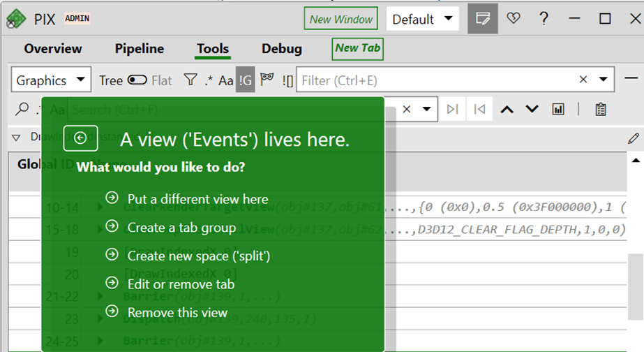Click the PIX application logo
Viewport: 644px width, 352px height.
point(16,19)
